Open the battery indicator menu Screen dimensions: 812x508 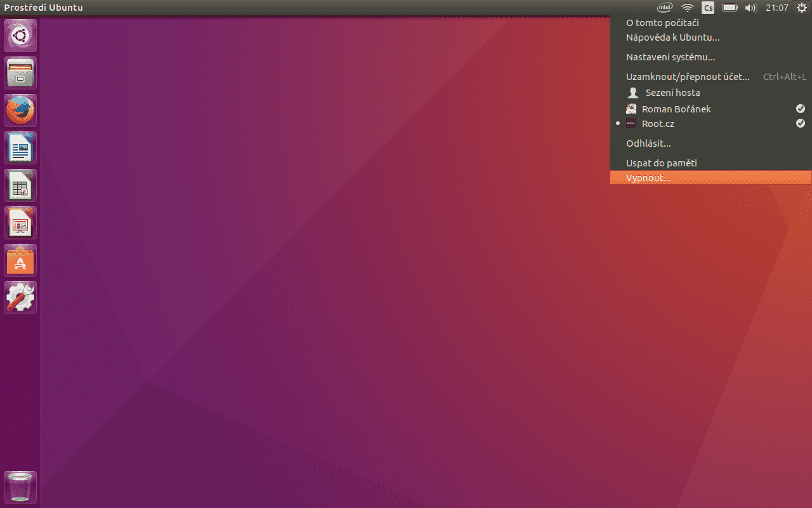pos(729,8)
